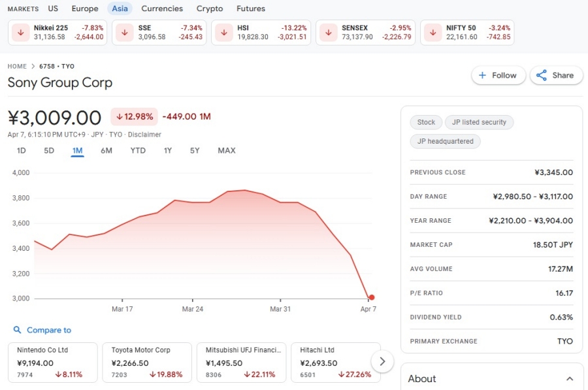Click the Share button label

pos(563,75)
